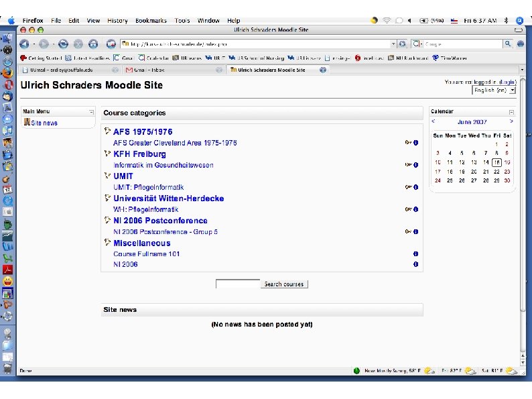
Task: Open the KFH Freiburg category
Action: (x=139, y=154)
